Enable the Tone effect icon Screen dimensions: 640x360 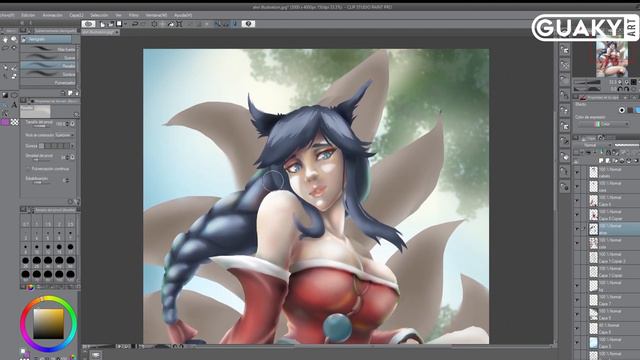(630, 110)
